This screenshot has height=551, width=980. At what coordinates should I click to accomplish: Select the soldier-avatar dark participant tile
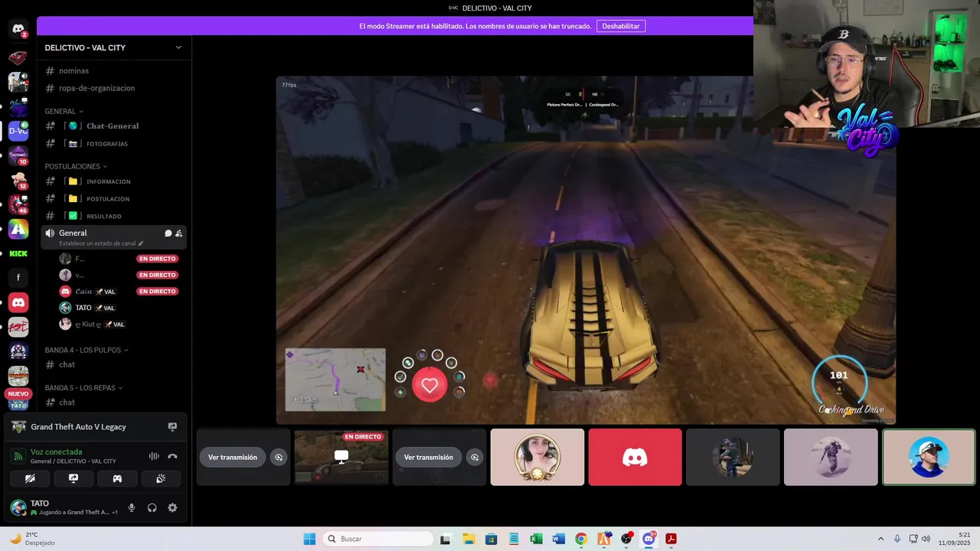point(733,457)
